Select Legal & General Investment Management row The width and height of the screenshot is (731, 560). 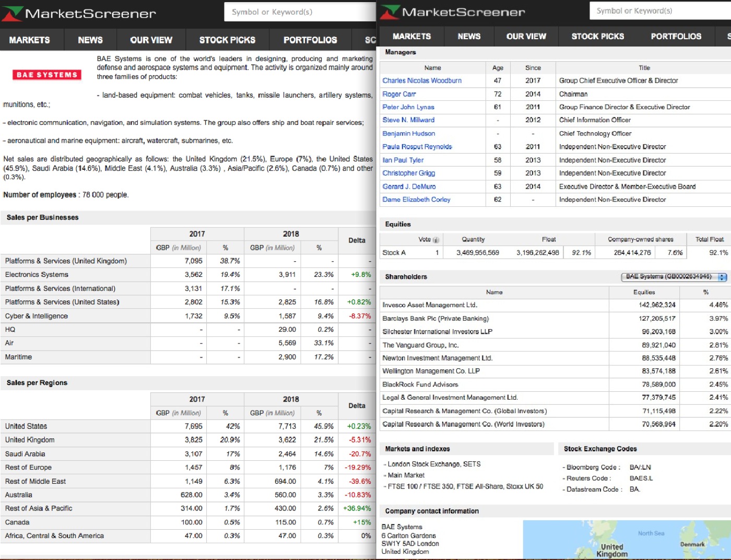(x=554, y=398)
